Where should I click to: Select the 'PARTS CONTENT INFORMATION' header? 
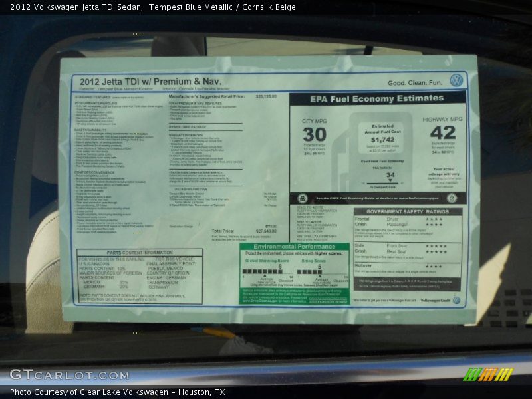coord(140,253)
